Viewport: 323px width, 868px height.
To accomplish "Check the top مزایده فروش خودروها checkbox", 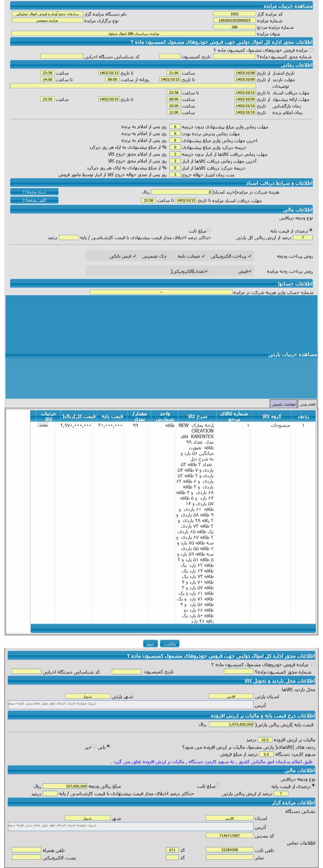I will [x=311, y=50].
